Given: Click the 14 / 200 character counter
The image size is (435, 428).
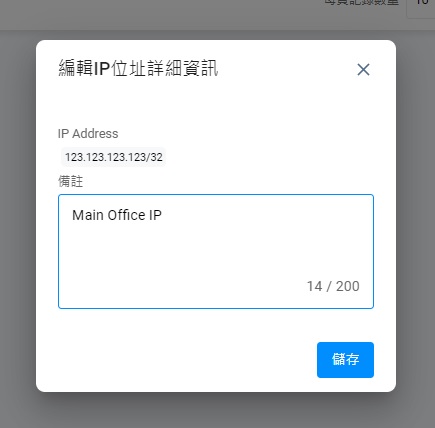Looking at the screenshot, I should 333,286.
